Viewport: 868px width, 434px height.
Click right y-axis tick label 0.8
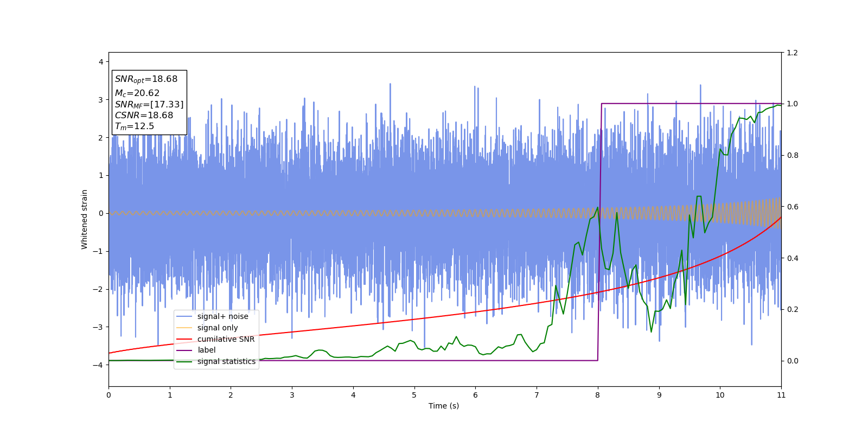pos(793,155)
